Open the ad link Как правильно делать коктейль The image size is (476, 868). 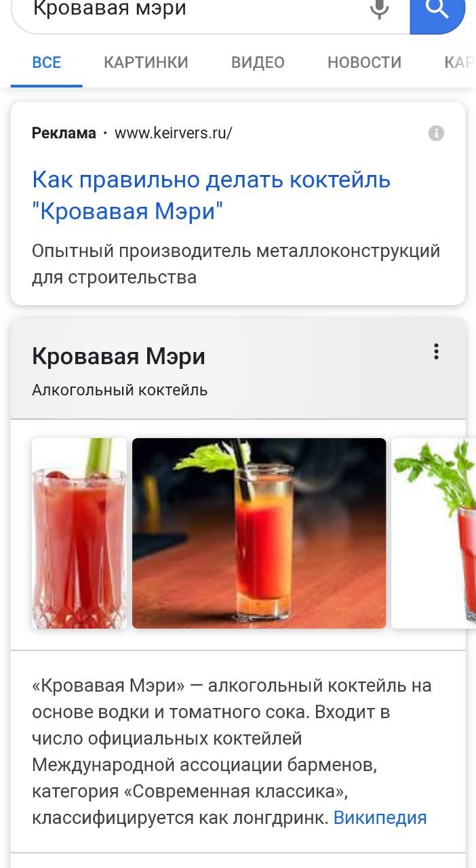(212, 196)
